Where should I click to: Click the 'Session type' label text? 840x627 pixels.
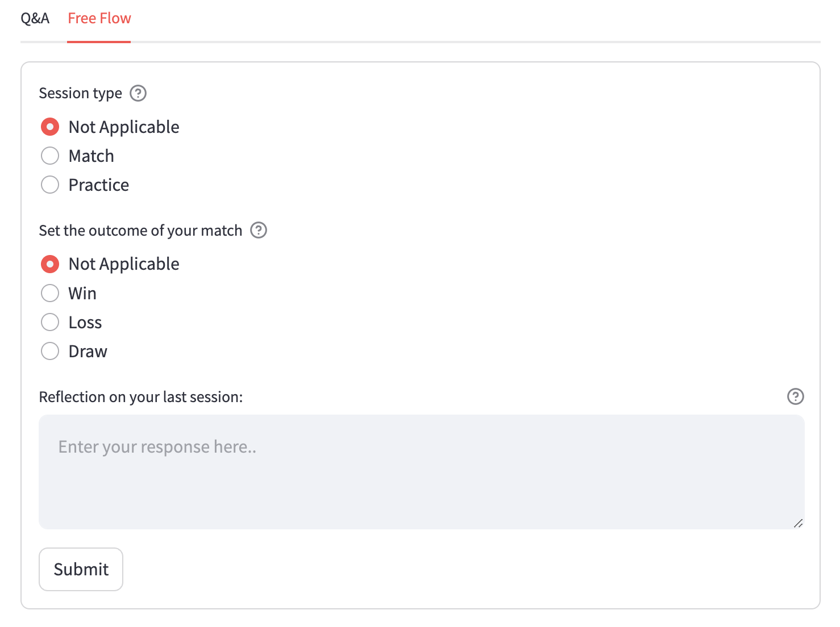[81, 93]
